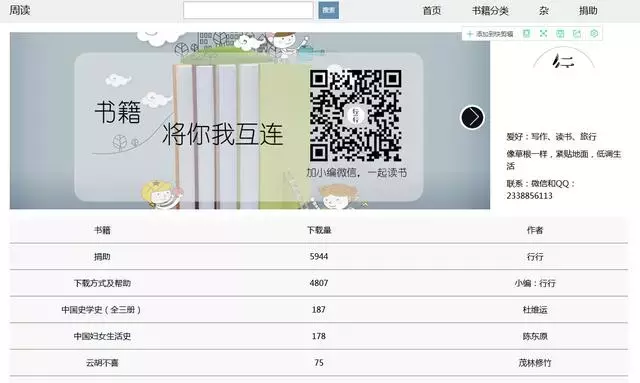Image resolution: width=640 pixels, height=383 pixels.
Task: Click the green fullscreen expand icon
Action: pos(543,33)
